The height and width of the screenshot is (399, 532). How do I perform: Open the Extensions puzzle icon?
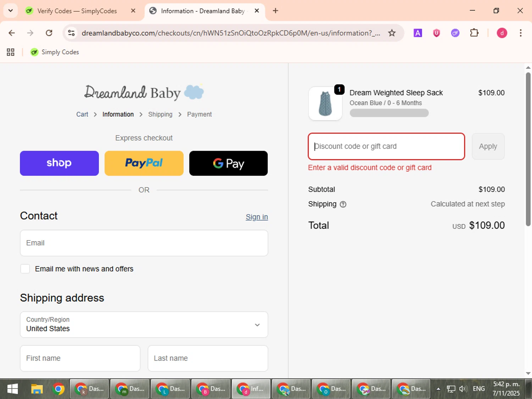click(474, 33)
